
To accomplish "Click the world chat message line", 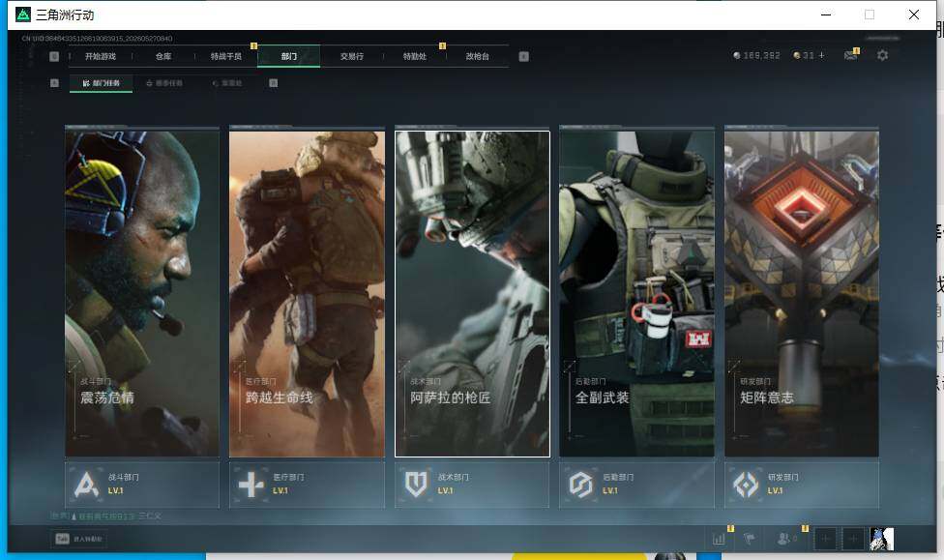I will click(106, 516).
